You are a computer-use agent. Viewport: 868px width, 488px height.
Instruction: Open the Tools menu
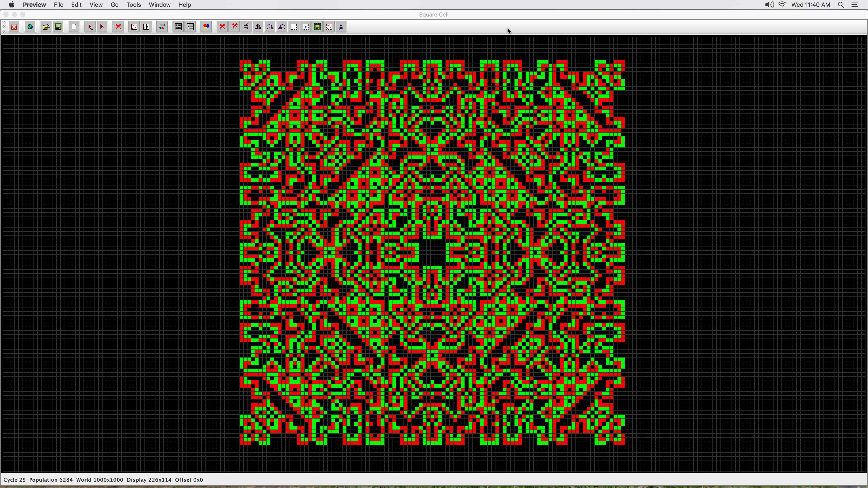tap(134, 5)
